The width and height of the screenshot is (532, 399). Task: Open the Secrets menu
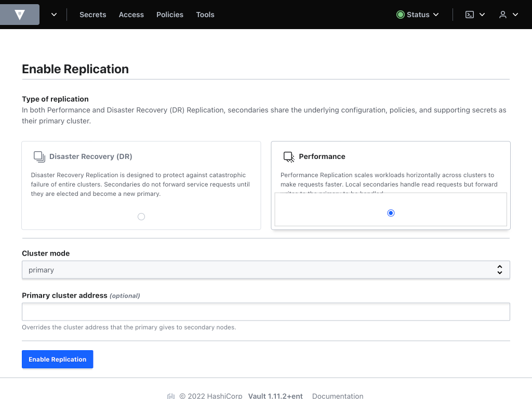click(x=92, y=15)
